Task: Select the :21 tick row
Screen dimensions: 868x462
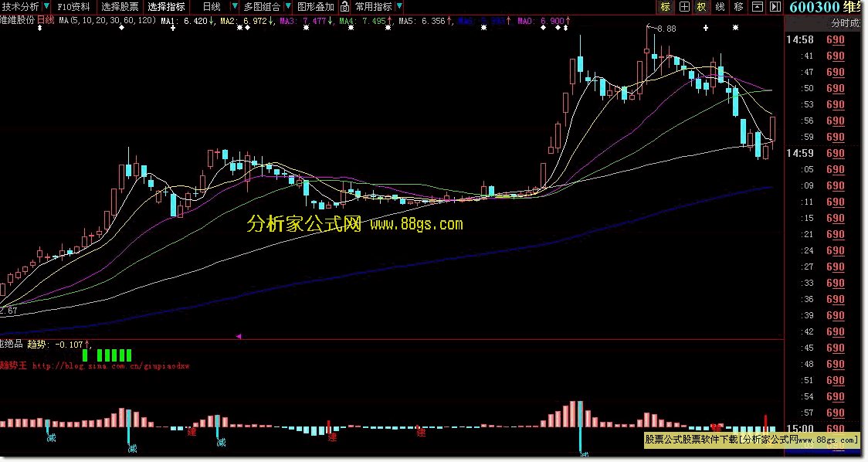Action: tap(824, 234)
